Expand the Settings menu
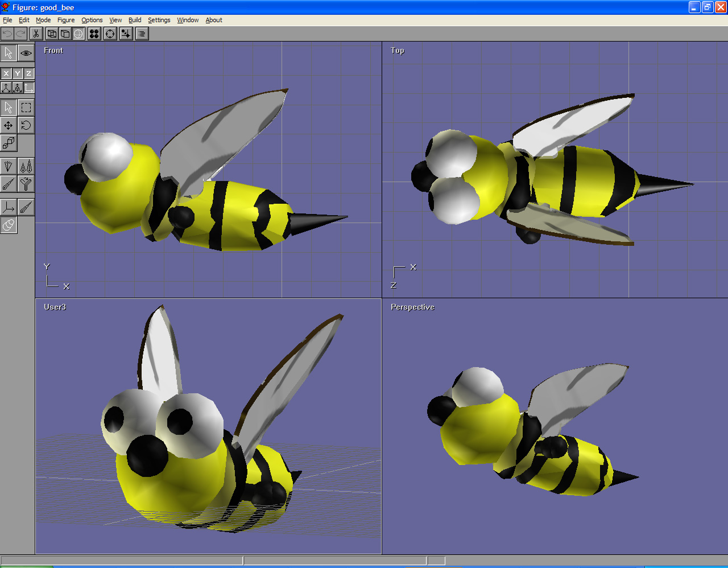728x568 pixels. (x=159, y=20)
